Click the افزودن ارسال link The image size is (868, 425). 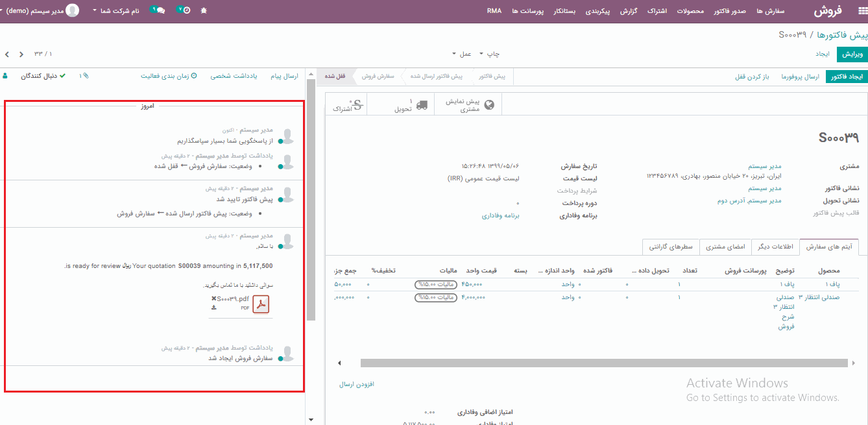tap(357, 385)
